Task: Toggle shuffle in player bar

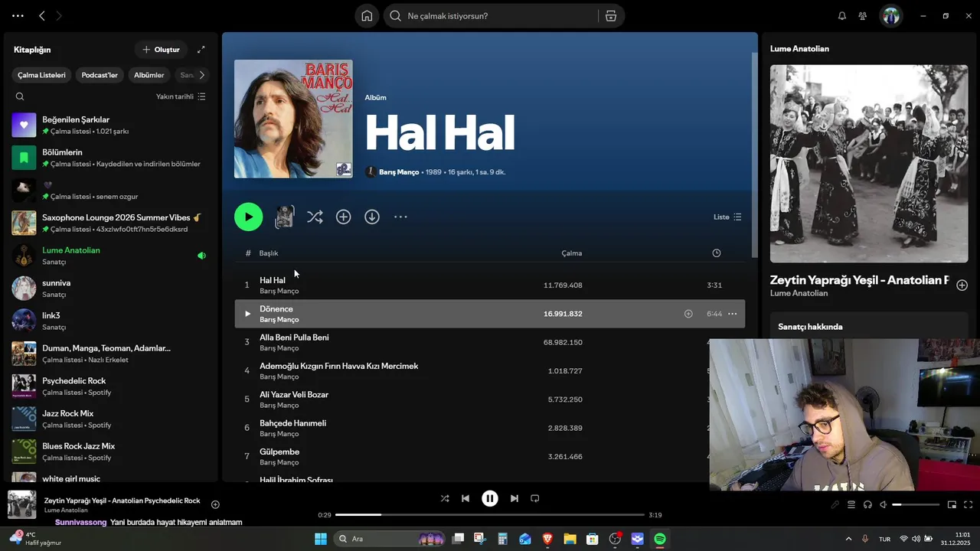Action: click(x=445, y=498)
